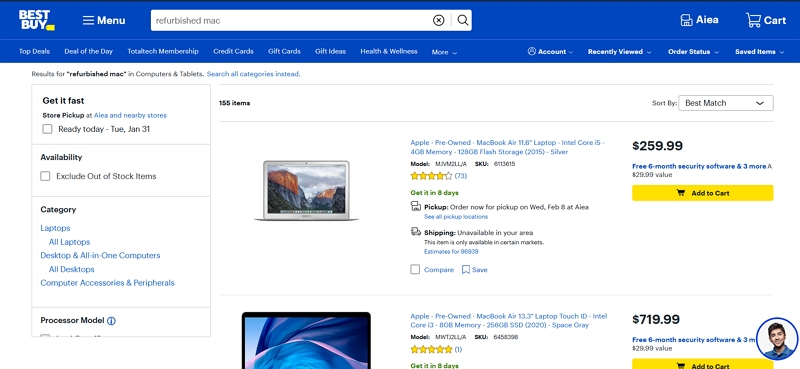The height and width of the screenshot is (369, 800).
Task: Open free security software offer for $259.99 item
Action: point(699,166)
